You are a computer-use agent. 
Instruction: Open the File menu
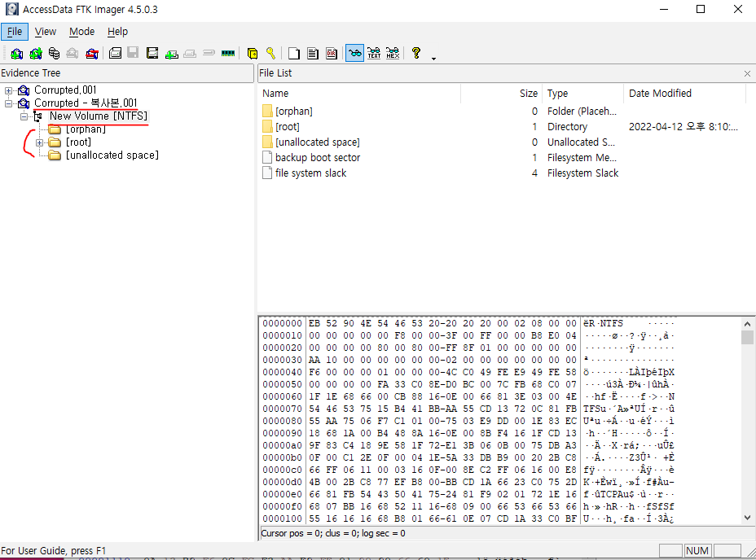(x=15, y=32)
